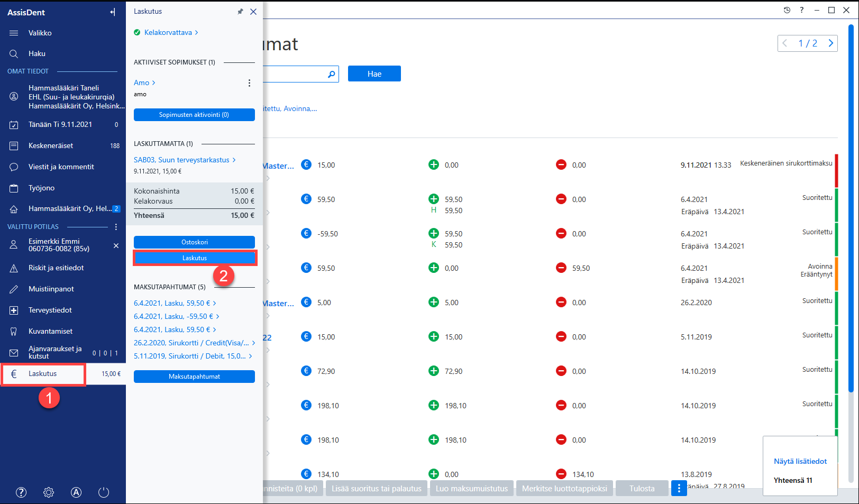
Task: Click the Maksutapahtumat button
Action: tap(194, 377)
